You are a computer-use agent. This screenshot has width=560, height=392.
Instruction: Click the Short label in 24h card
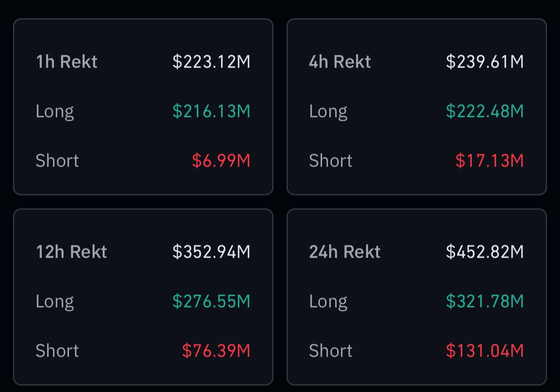tap(331, 350)
